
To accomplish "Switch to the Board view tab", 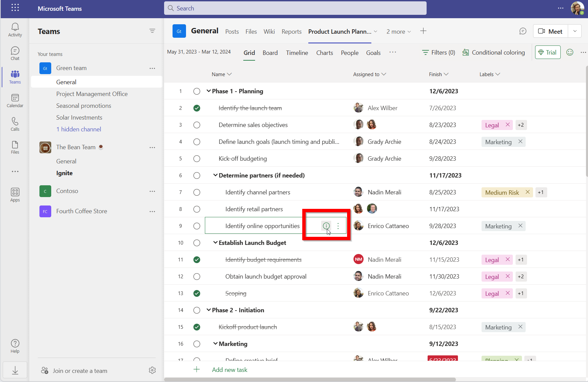I will (x=270, y=53).
